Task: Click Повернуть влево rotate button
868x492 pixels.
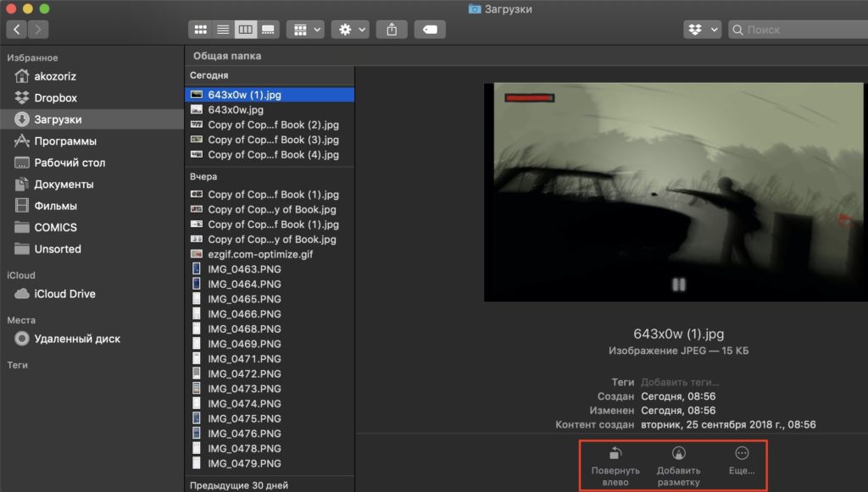Action: pyautogui.click(x=615, y=464)
